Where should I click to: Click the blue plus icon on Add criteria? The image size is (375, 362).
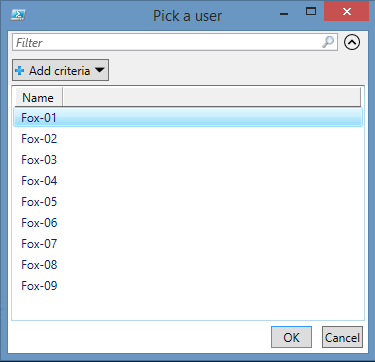[20, 71]
